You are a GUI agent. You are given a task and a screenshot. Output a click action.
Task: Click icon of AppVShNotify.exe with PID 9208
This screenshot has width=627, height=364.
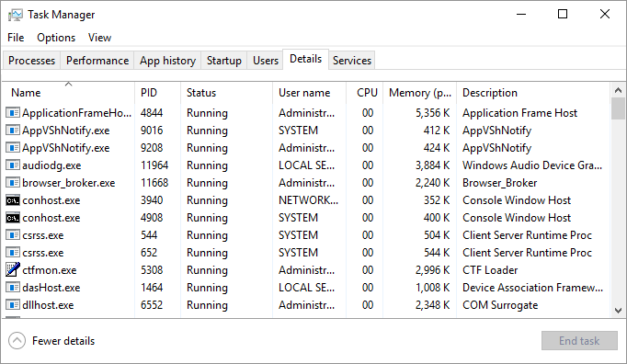click(13, 148)
